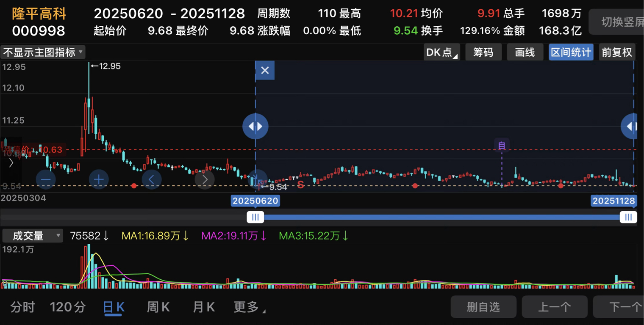Click the right range slider thumb below chart
The height and width of the screenshot is (325, 644).
coord(628,217)
